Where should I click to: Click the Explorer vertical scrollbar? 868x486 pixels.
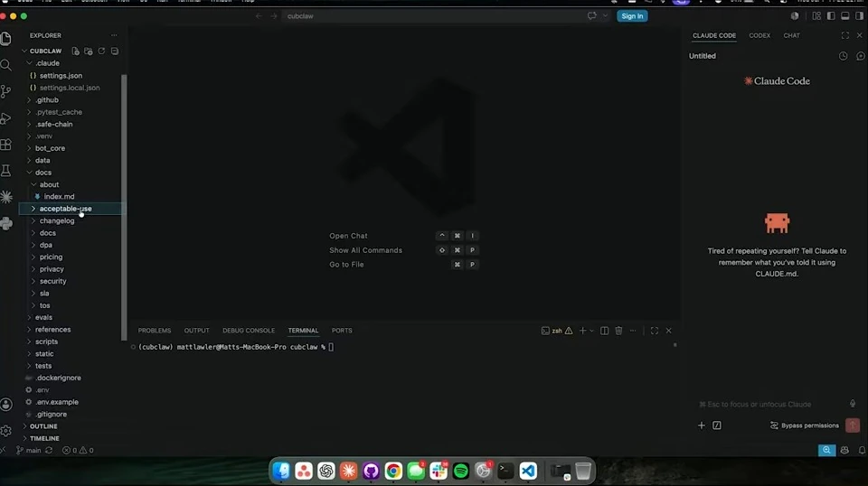click(124, 208)
